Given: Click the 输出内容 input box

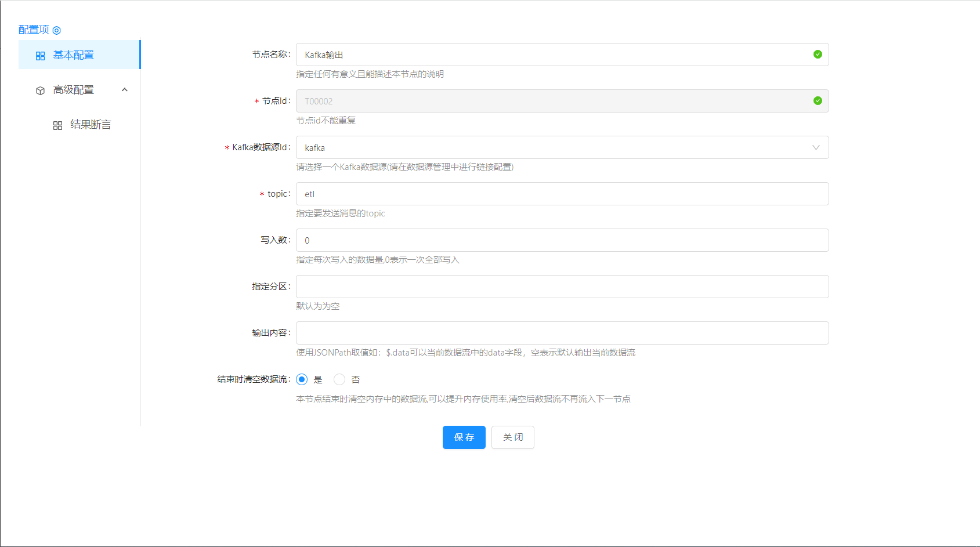Looking at the screenshot, I should pos(562,333).
